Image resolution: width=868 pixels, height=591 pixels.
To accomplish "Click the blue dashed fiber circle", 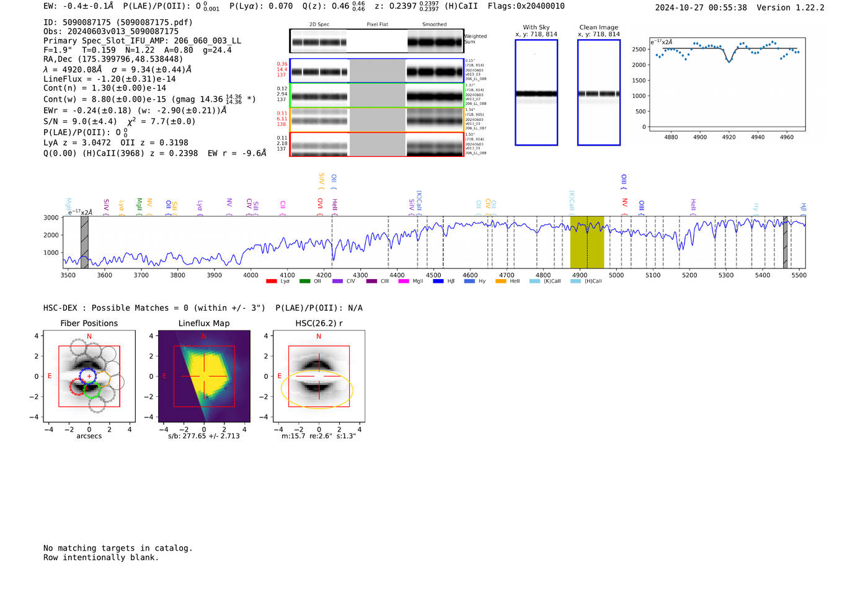I will point(89,376).
